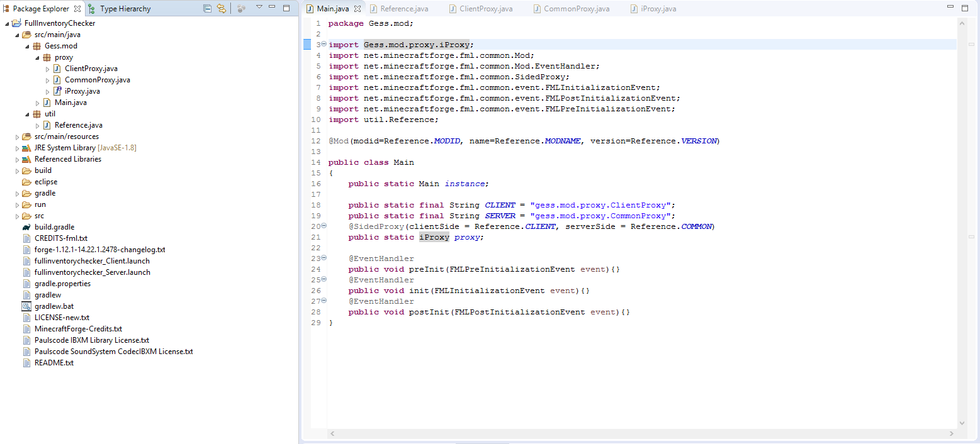
Task: Open the Package Explorer View Menu arrow
Action: (259, 8)
